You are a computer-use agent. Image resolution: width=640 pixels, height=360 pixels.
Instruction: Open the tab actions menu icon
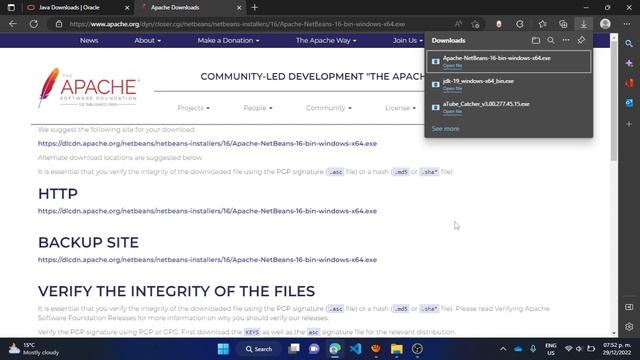coord(11,7)
